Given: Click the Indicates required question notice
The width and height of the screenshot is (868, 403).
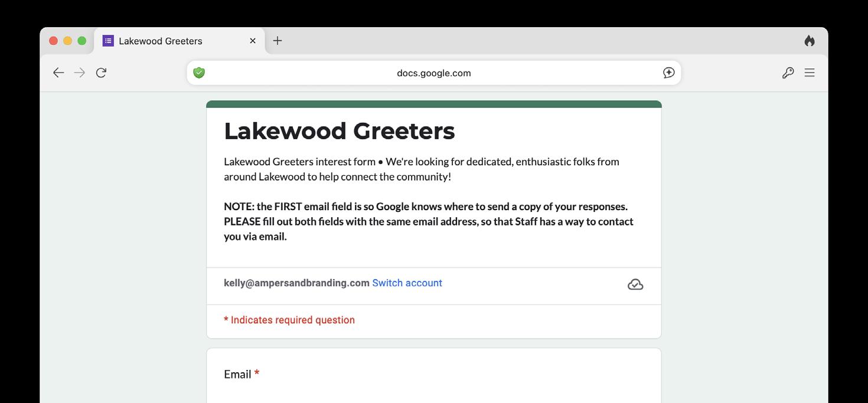Looking at the screenshot, I should click(x=289, y=320).
